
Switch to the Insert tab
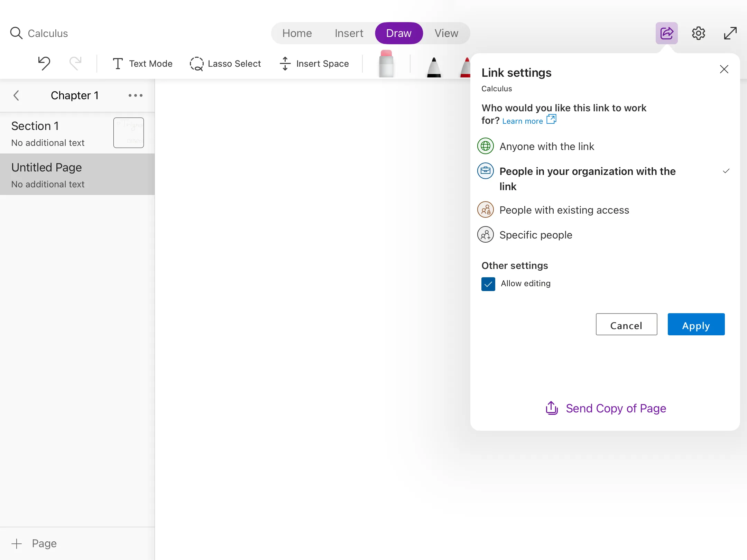[349, 33]
